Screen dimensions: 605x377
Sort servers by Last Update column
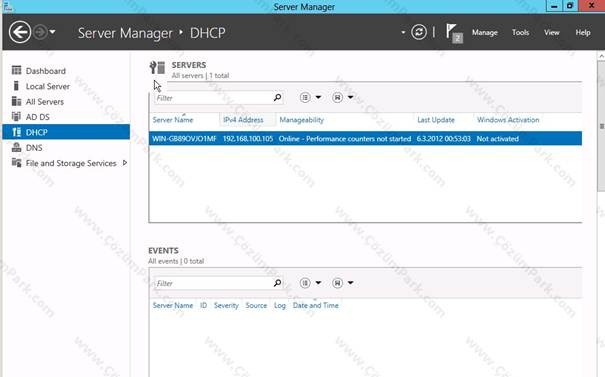pos(436,120)
